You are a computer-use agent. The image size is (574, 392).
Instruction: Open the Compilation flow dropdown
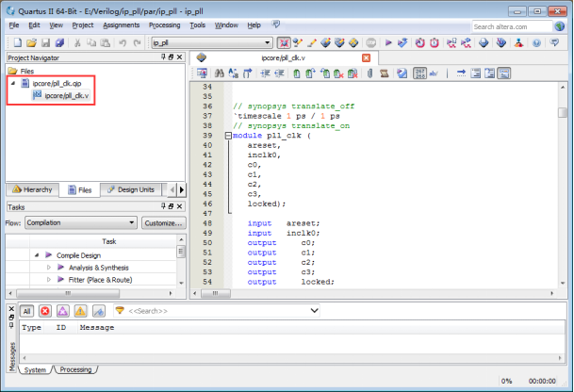(x=131, y=222)
